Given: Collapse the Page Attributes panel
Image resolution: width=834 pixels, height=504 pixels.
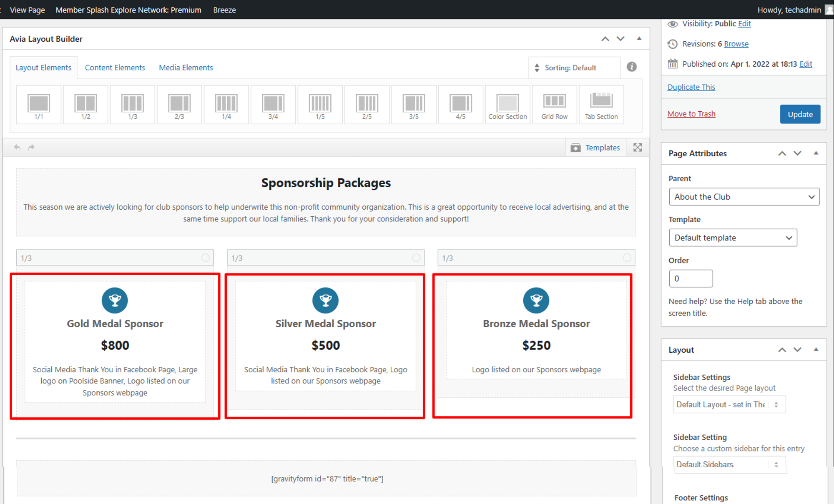Looking at the screenshot, I should [816, 153].
